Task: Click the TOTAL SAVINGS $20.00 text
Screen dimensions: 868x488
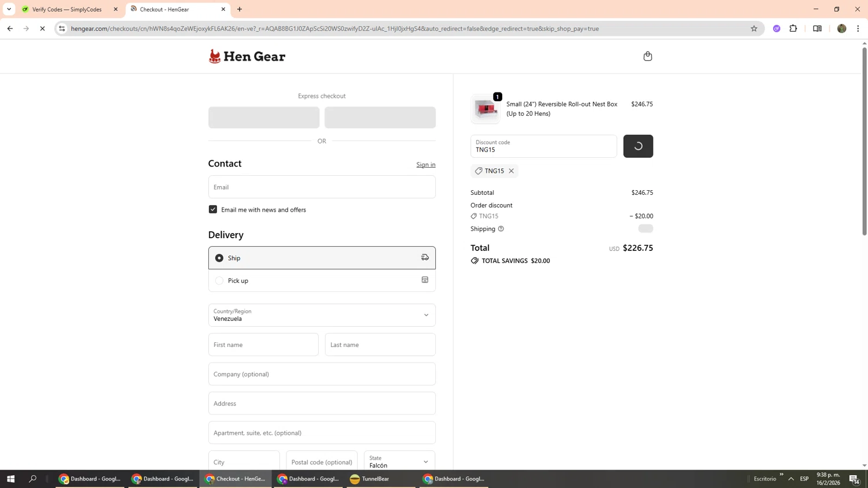Action: (516, 261)
